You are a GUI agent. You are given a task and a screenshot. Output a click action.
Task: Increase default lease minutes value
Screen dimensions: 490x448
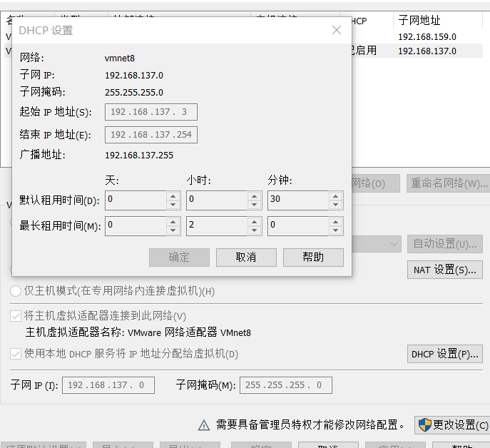(336, 195)
